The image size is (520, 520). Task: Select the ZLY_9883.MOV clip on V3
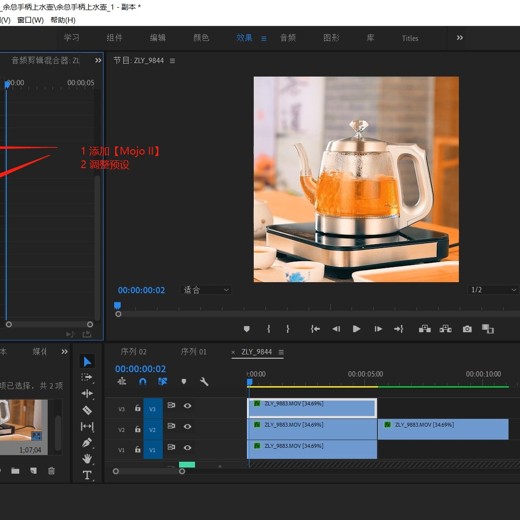(x=312, y=408)
